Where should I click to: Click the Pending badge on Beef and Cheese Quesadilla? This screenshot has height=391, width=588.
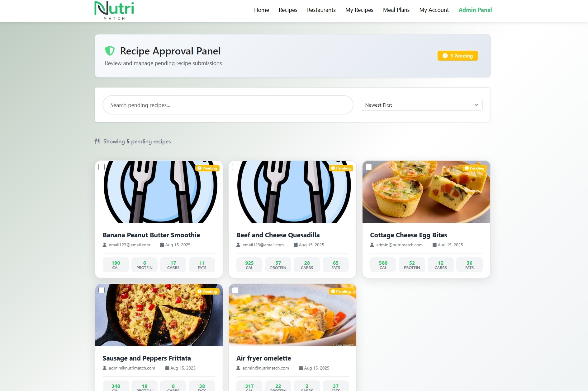(x=341, y=168)
